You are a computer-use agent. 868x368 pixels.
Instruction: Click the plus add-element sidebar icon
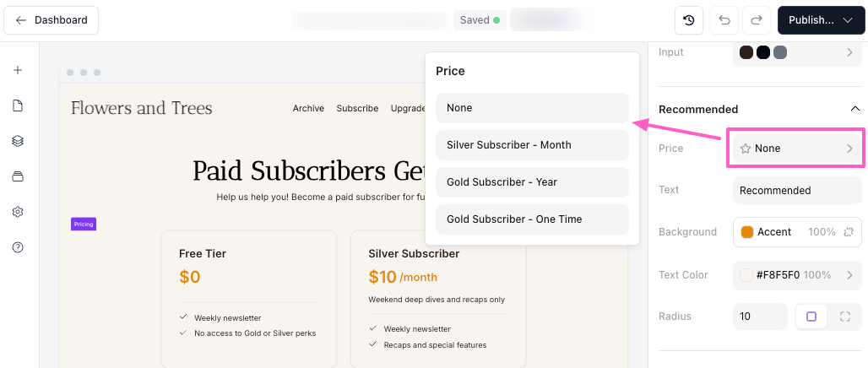(18, 70)
